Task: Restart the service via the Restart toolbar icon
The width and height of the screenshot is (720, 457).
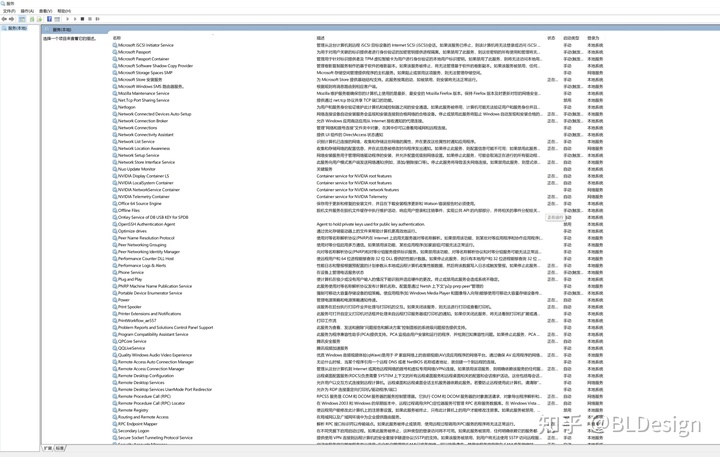Action: point(97,19)
